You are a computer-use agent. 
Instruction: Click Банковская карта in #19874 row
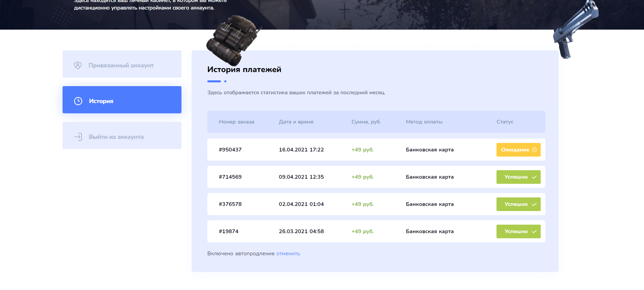pyautogui.click(x=430, y=231)
